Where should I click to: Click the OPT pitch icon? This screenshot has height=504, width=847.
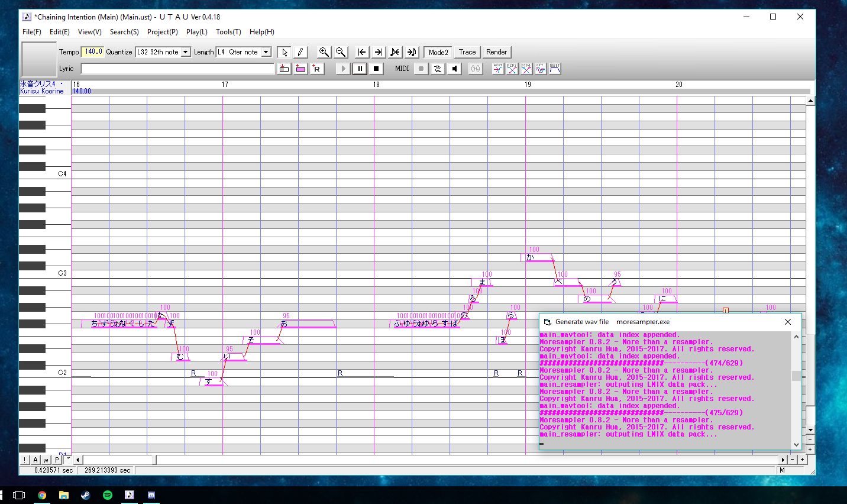(x=541, y=69)
